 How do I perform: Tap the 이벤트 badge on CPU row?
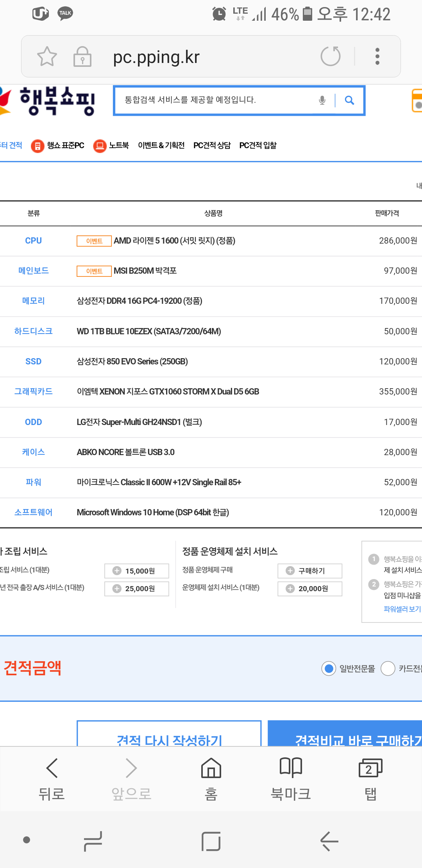[94, 241]
